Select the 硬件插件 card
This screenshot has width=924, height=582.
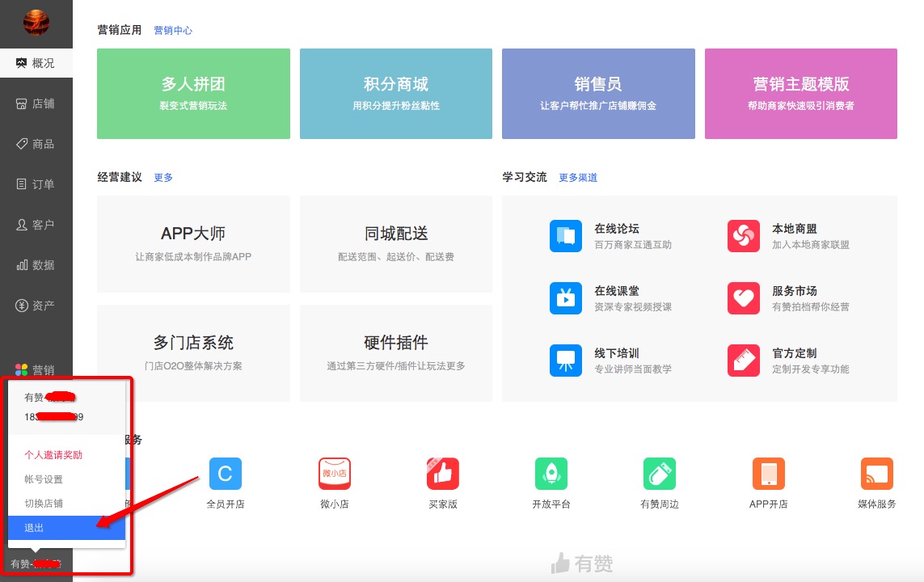click(396, 353)
